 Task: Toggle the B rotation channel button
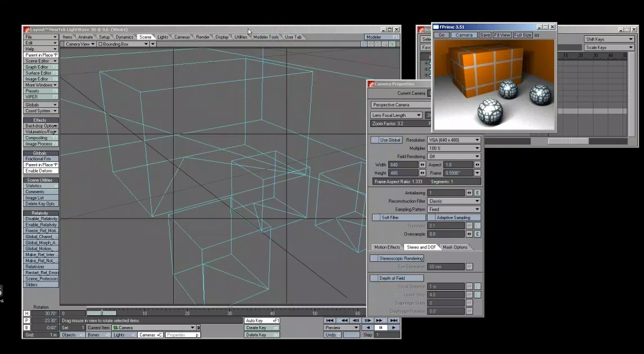pyautogui.click(x=27, y=328)
